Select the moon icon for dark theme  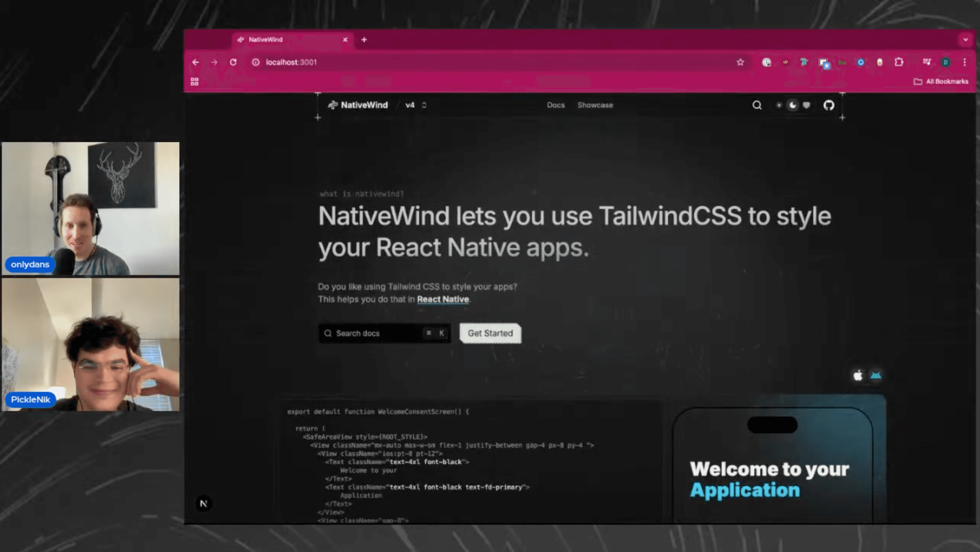pos(793,105)
